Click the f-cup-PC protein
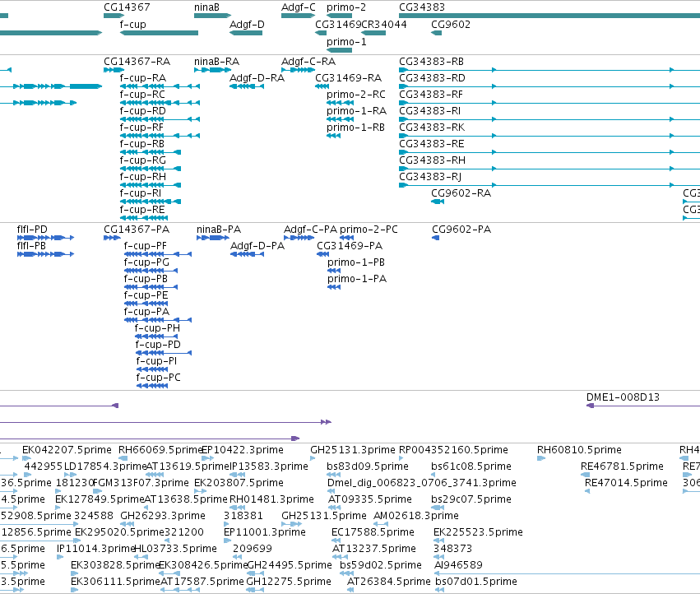This screenshot has width=700, height=594. coord(152,386)
